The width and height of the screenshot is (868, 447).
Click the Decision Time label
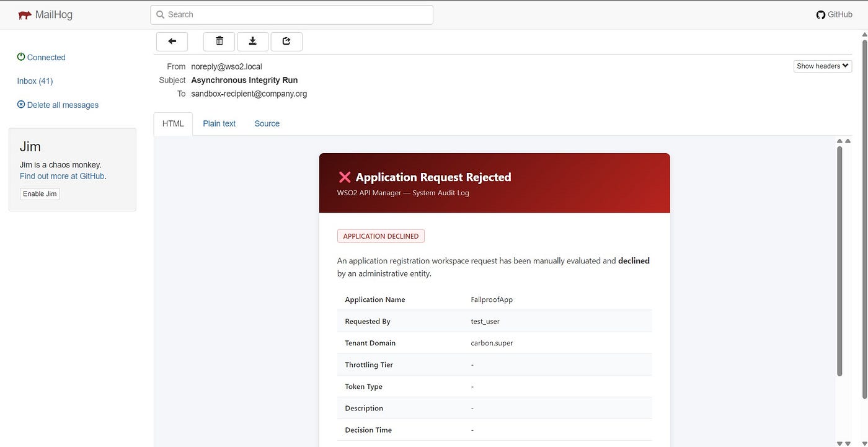(x=368, y=430)
